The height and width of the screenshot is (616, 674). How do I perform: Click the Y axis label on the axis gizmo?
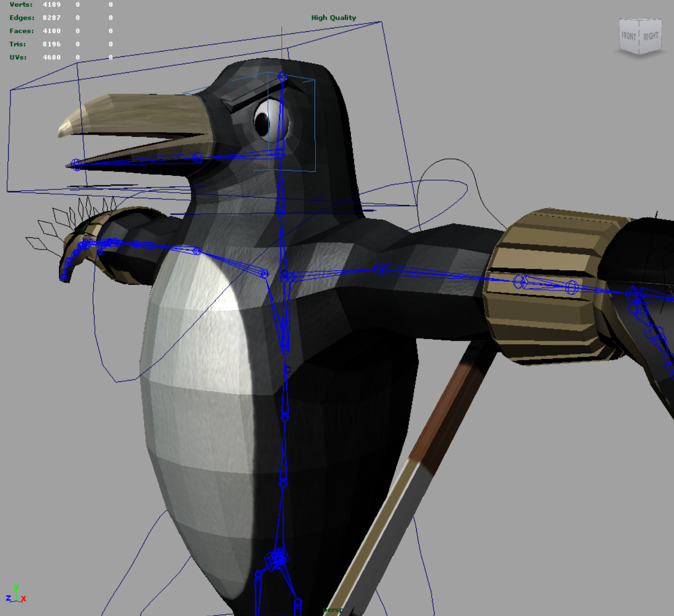(16, 587)
